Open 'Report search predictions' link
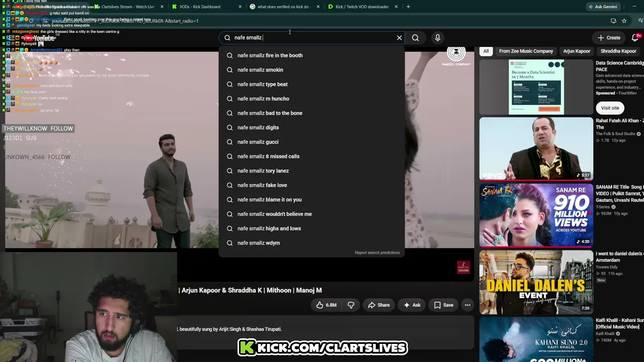This screenshot has height=362, width=644. pyautogui.click(x=377, y=252)
